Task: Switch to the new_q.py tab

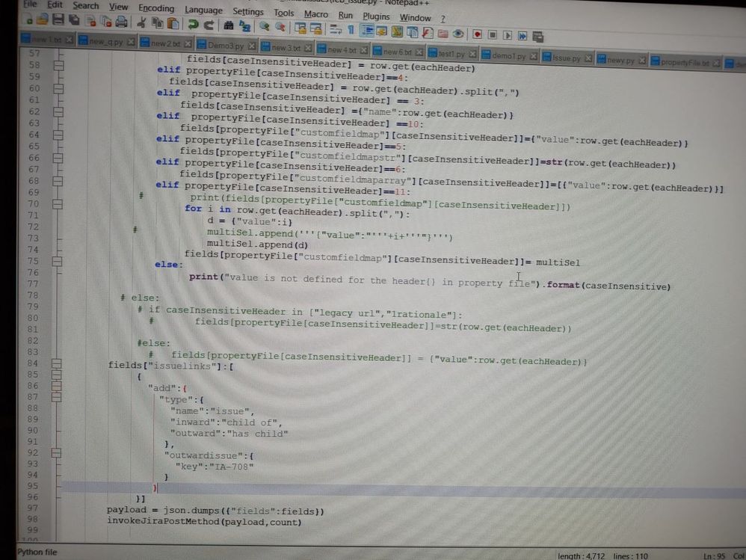Action: coord(105,41)
